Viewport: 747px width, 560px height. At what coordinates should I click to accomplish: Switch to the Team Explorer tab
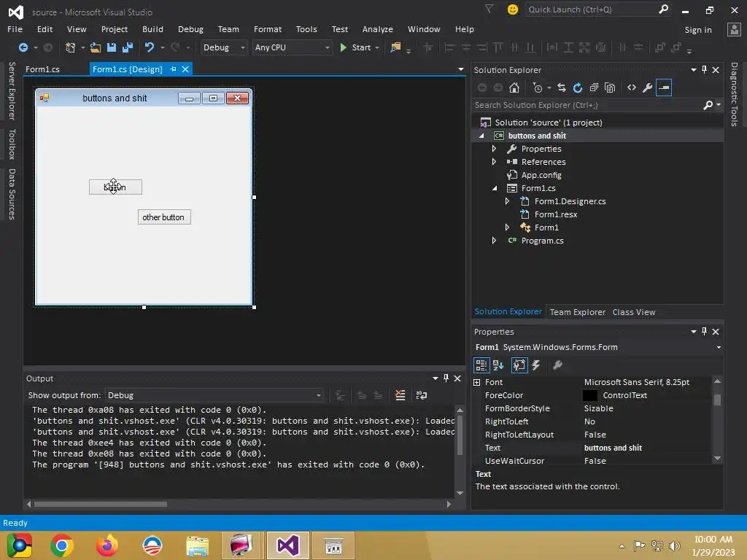pyautogui.click(x=578, y=312)
